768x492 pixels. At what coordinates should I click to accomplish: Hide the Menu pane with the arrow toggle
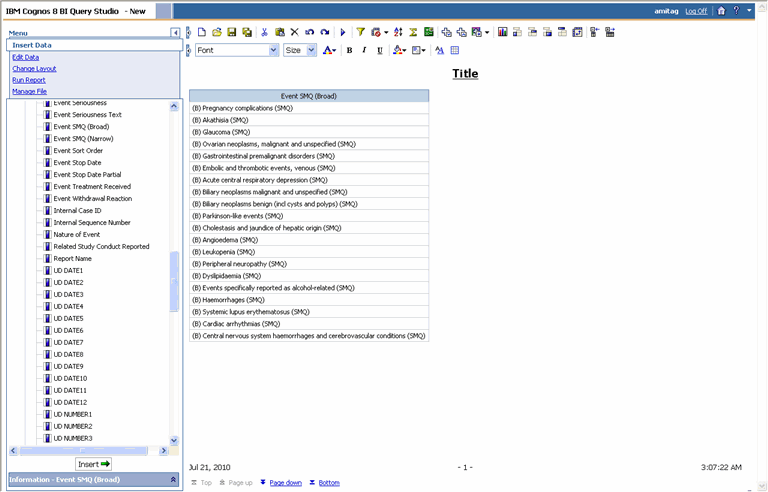[x=175, y=32]
